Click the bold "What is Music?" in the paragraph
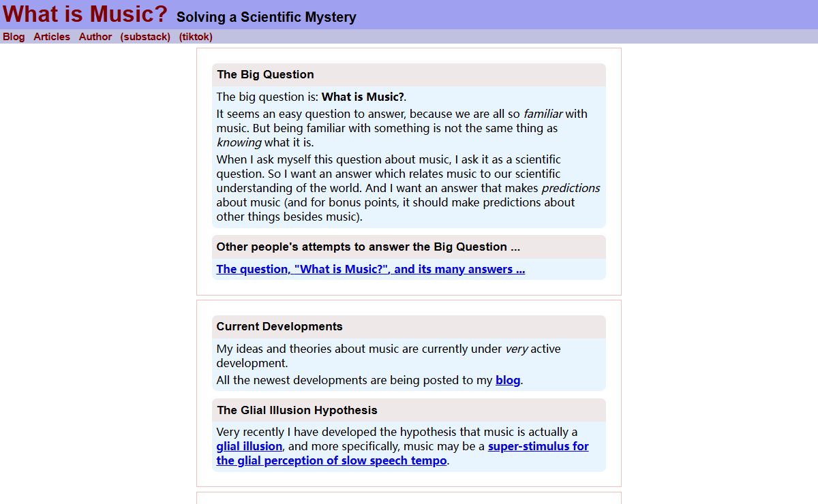This screenshot has height=504, width=818. point(363,97)
